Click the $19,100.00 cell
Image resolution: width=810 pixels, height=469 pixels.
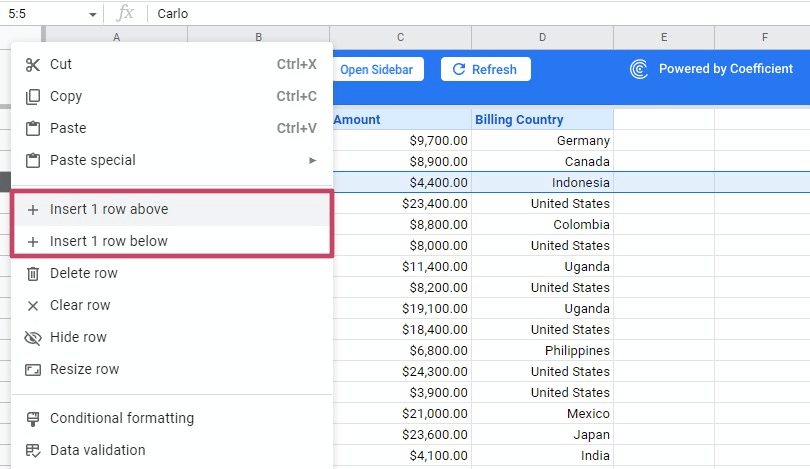click(x=402, y=308)
